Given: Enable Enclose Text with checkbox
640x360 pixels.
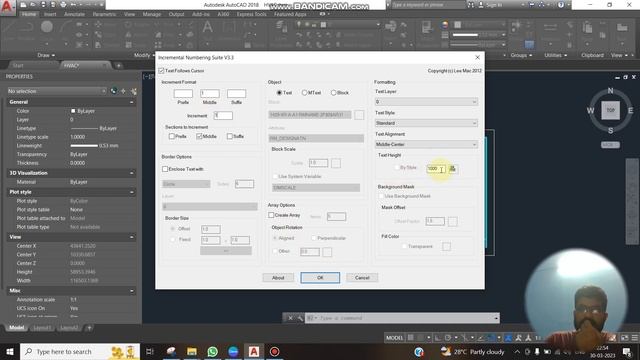Looking at the screenshot, I should pos(165,169).
